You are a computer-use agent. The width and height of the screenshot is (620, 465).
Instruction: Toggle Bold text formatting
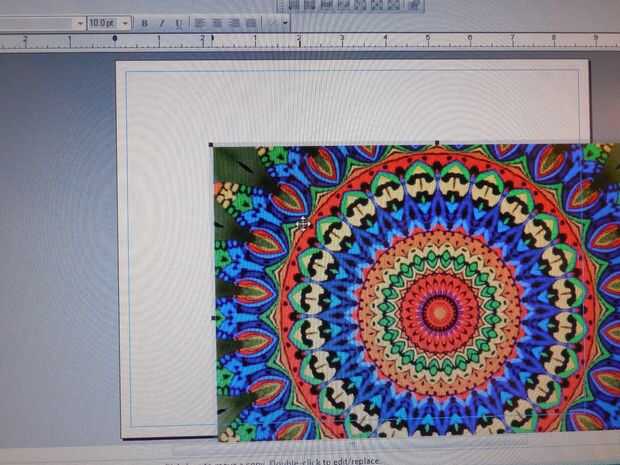coord(145,23)
